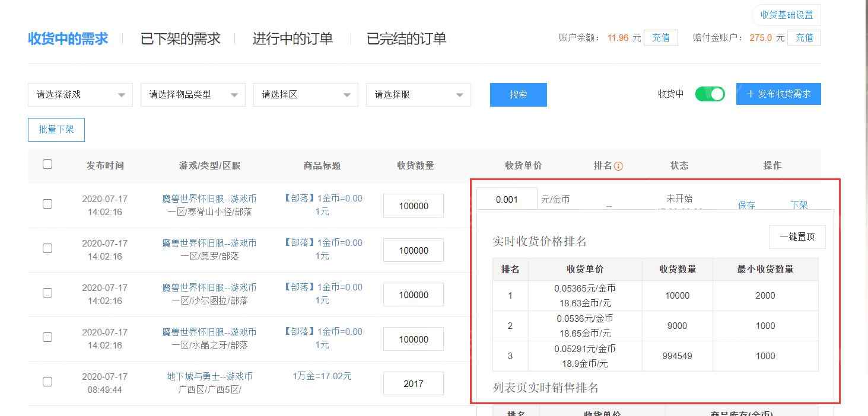
Task: Open 【部落】 product title in 沙尔图拉 row
Action: click(322, 293)
